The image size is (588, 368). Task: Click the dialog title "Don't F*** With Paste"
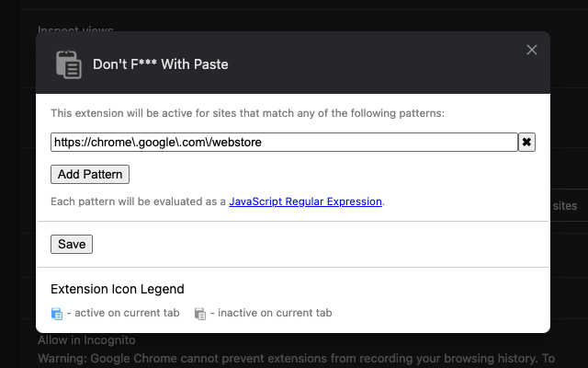(161, 64)
